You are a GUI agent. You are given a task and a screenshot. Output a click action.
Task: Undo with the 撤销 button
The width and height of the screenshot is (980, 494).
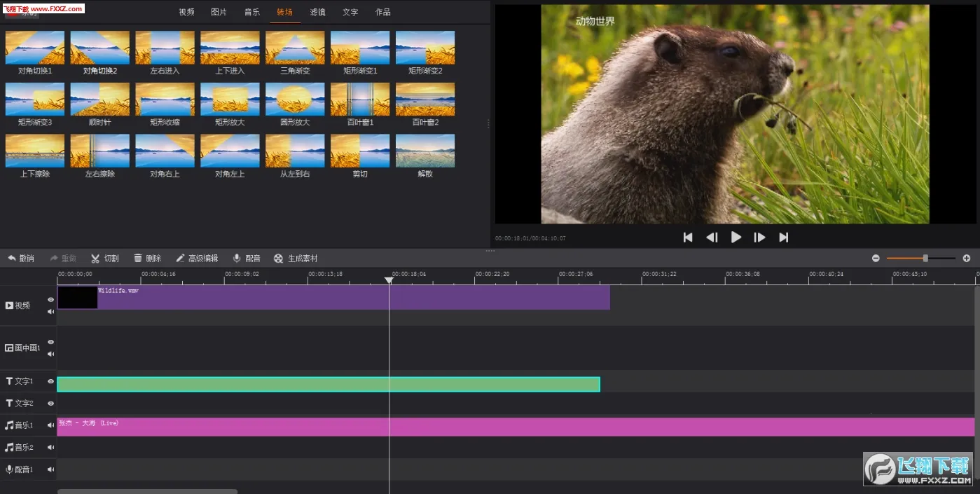[20, 259]
